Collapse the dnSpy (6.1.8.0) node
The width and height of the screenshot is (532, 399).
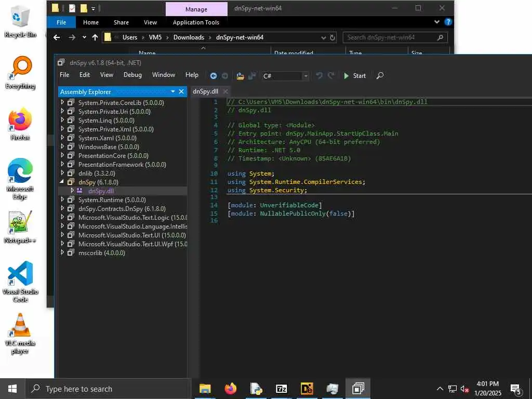click(x=62, y=182)
